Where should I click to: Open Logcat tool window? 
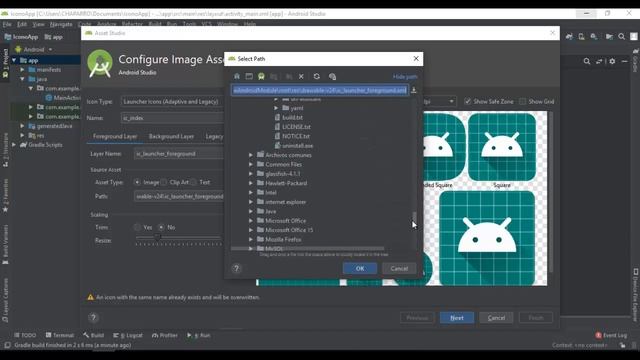(x=128, y=335)
